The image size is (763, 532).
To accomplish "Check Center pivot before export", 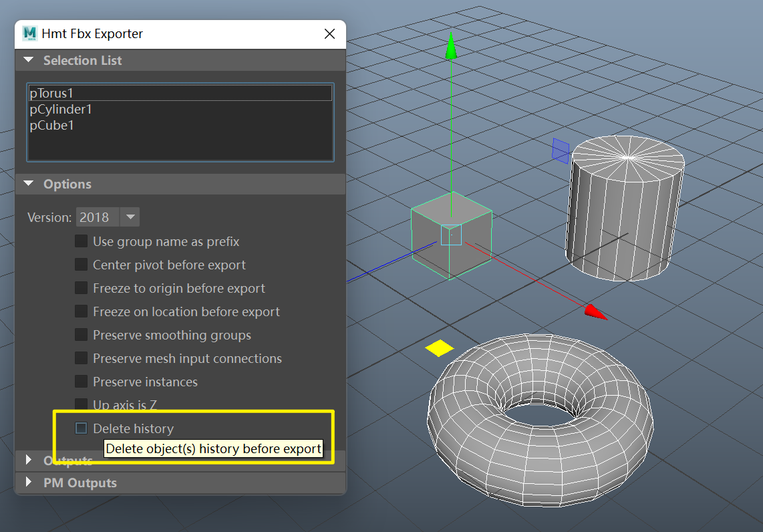I will 81,265.
